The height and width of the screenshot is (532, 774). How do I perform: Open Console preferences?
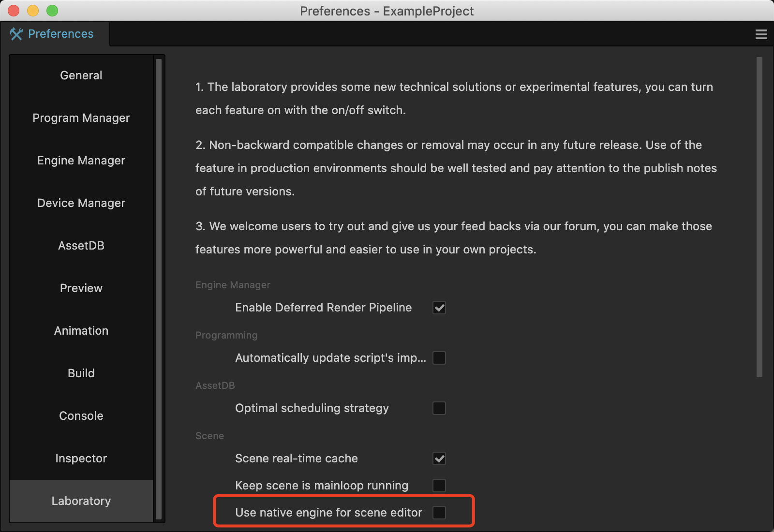coord(81,416)
